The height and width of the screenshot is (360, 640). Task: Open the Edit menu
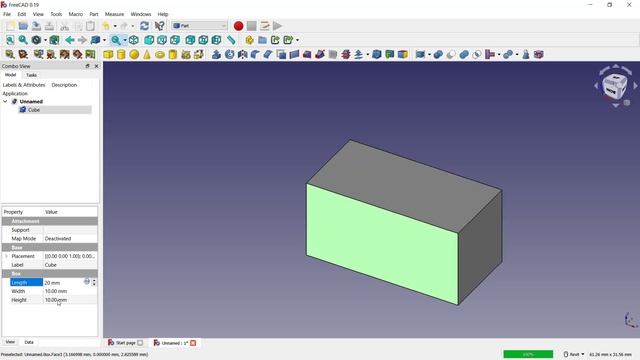22,14
